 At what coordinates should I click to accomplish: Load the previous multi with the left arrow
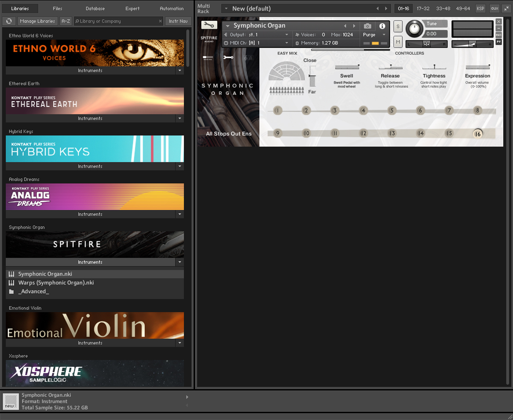point(377,9)
